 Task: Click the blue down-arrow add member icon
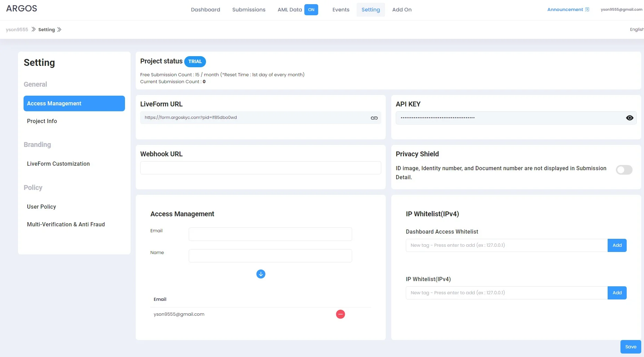point(261,274)
